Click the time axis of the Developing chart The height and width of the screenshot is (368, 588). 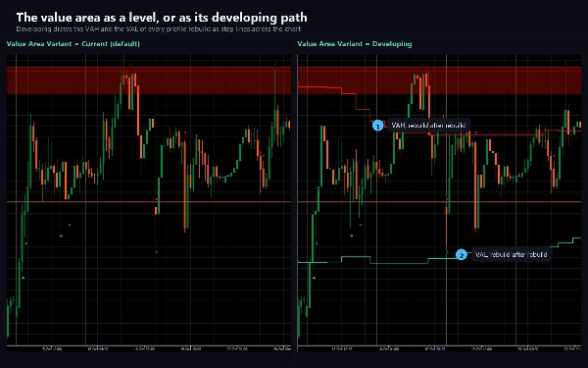click(x=439, y=348)
